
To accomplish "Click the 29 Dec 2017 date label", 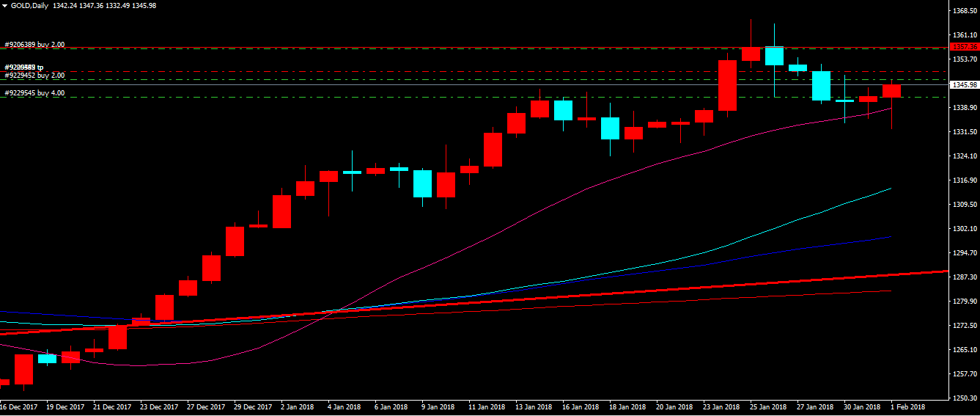I will coord(254,407).
